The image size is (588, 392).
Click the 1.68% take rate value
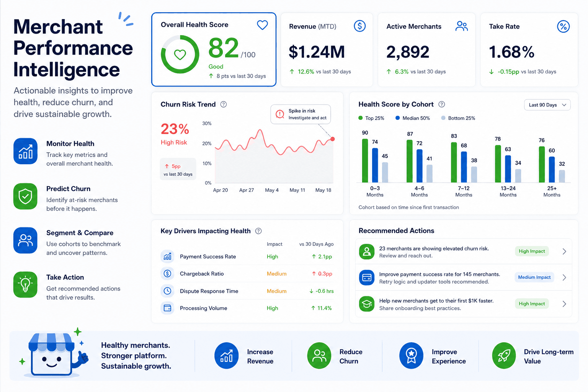tap(511, 52)
